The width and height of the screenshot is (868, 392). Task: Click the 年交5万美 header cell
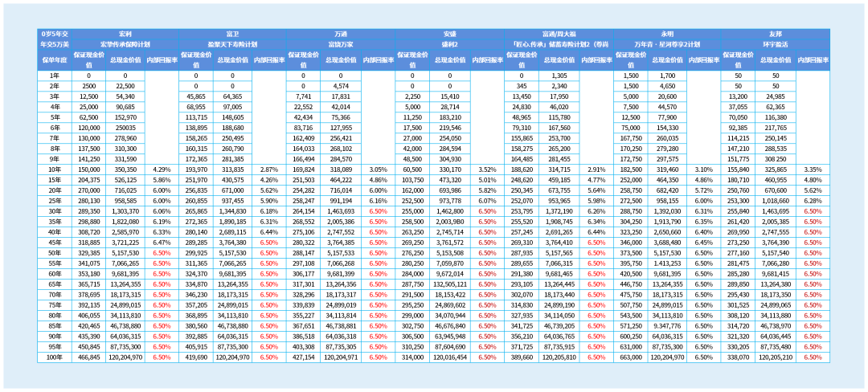(55, 43)
